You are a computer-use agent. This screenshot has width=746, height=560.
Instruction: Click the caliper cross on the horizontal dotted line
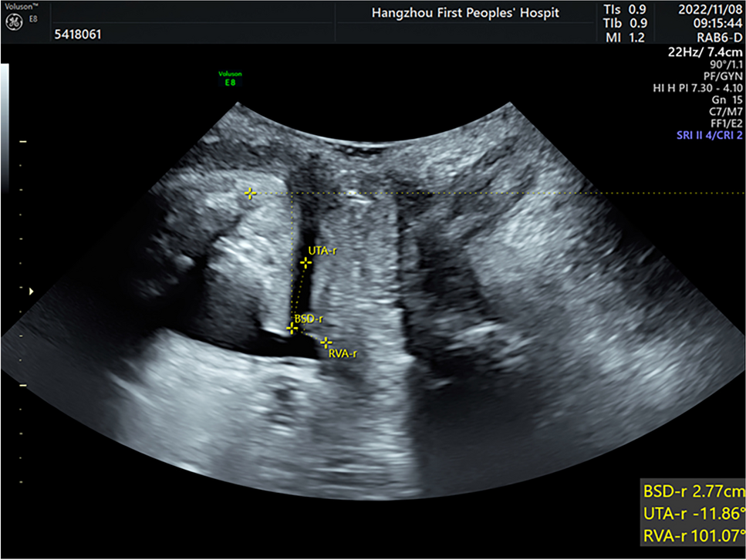click(249, 193)
